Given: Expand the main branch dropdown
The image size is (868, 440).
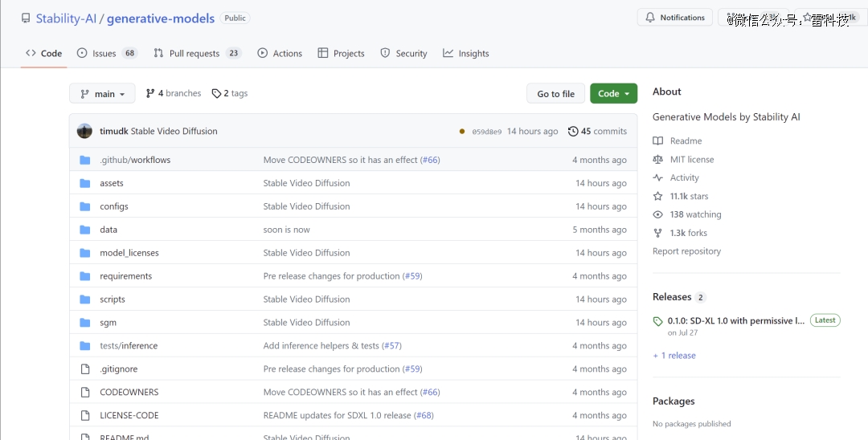Looking at the screenshot, I should [x=102, y=94].
